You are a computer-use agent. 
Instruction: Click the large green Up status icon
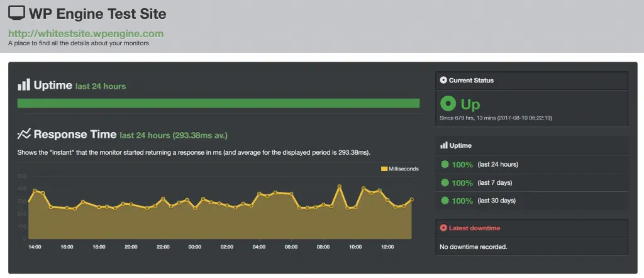[448, 104]
